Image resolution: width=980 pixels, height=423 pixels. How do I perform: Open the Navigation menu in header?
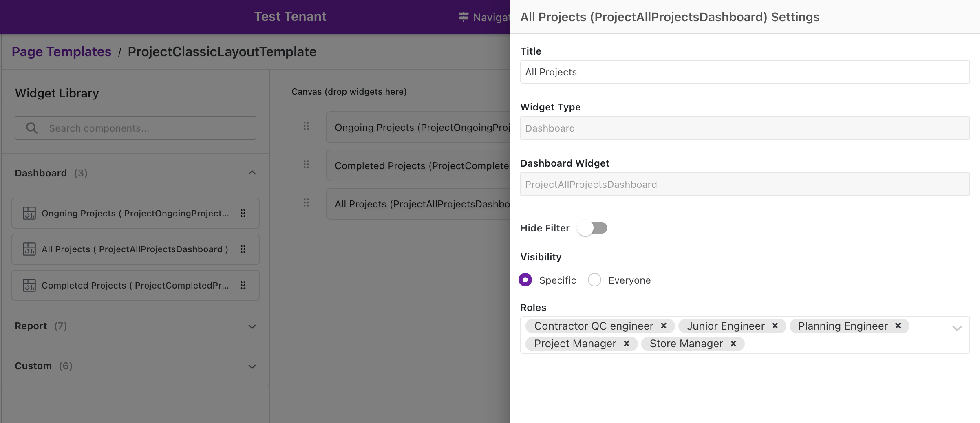[x=483, y=17]
